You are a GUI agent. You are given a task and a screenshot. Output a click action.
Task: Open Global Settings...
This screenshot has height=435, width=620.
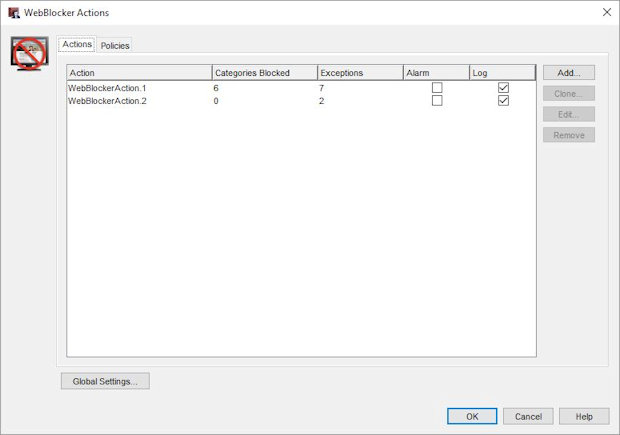(105, 381)
